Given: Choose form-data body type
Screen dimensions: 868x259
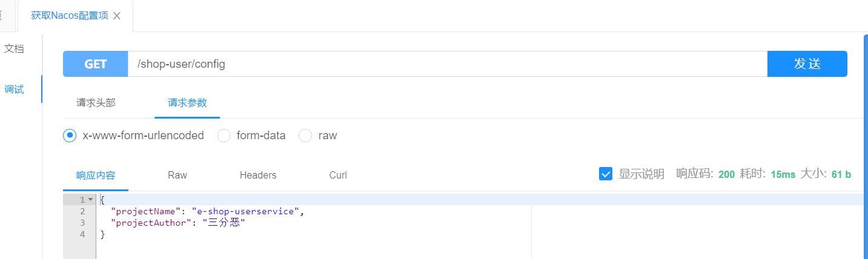Looking at the screenshot, I should pyautogui.click(x=224, y=136).
